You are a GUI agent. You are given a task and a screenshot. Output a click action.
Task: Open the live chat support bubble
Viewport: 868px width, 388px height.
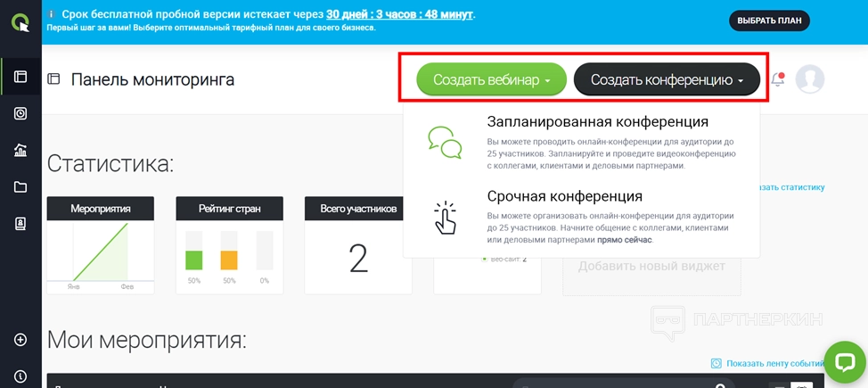click(845, 362)
